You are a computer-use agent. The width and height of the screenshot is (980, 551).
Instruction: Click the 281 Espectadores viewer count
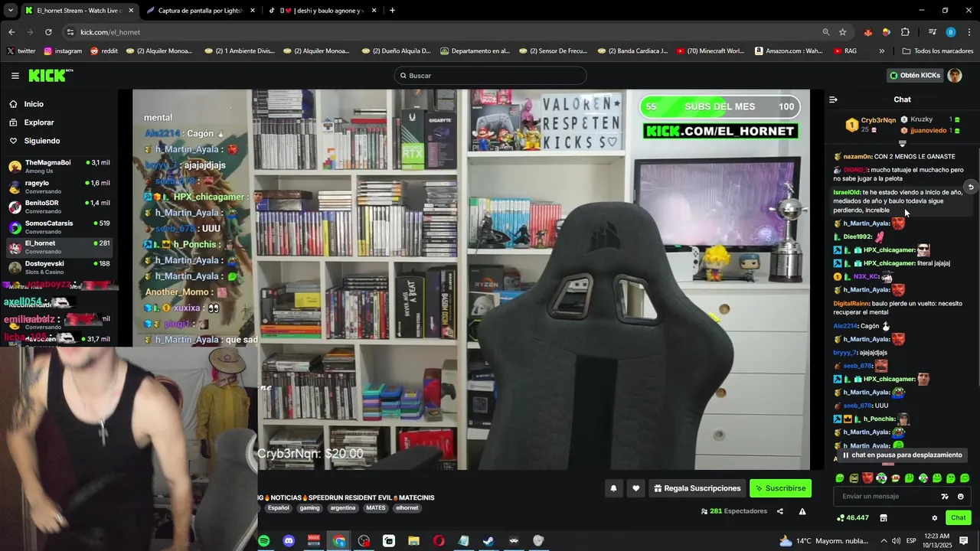pyautogui.click(x=733, y=511)
